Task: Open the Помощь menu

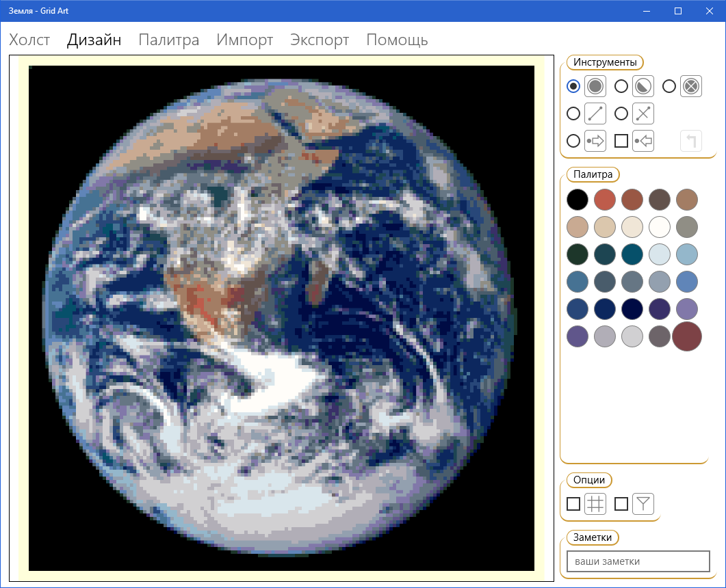Action: pos(397,40)
